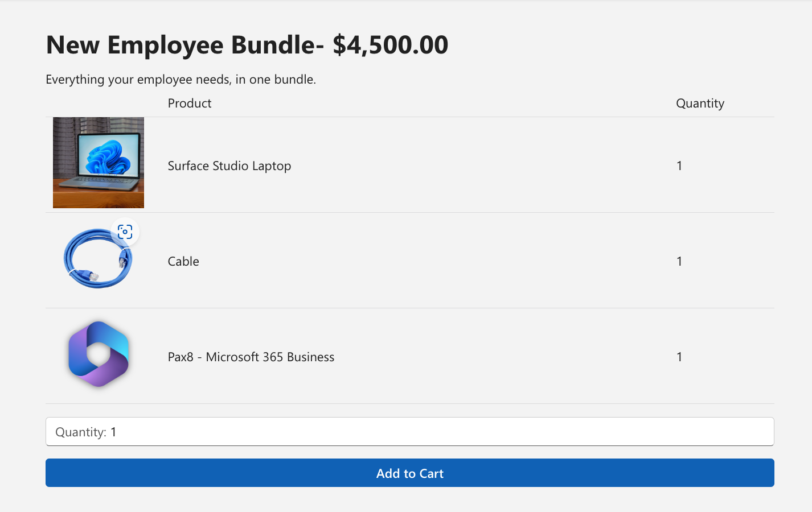Click the visual search icon on cable image
The width and height of the screenshot is (812, 512).
coord(125,232)
